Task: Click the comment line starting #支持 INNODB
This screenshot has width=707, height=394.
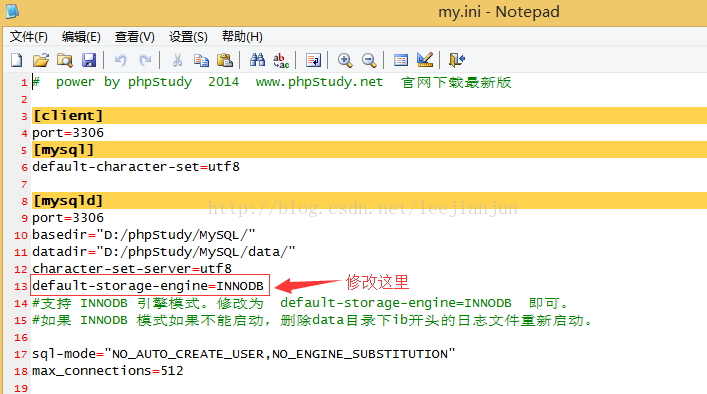Action: (x=301, y=303)
